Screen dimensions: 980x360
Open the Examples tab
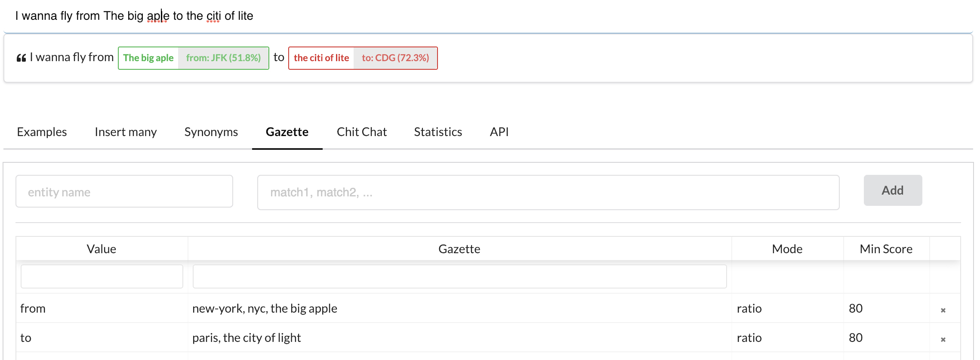(42, 132)
